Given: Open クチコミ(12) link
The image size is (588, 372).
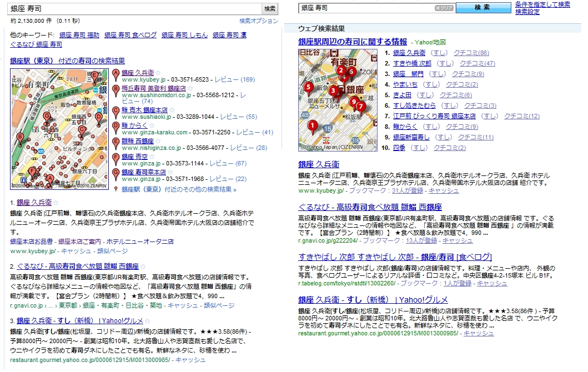Looking at the screenshot, I should click(521, 116).
